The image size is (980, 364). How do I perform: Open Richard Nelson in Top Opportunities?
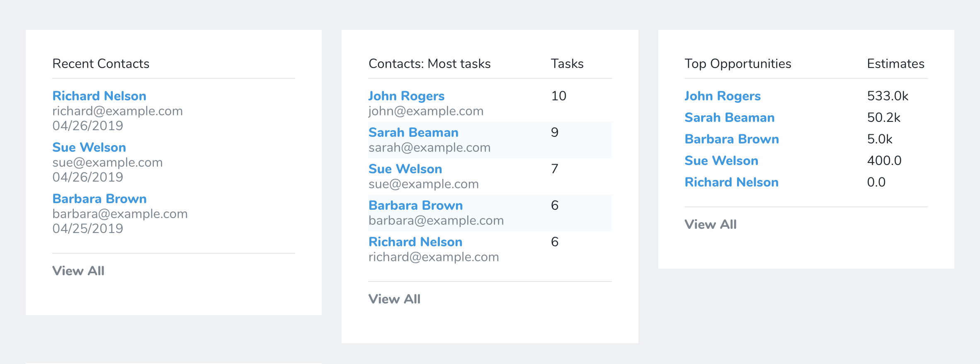pos(732,182)
